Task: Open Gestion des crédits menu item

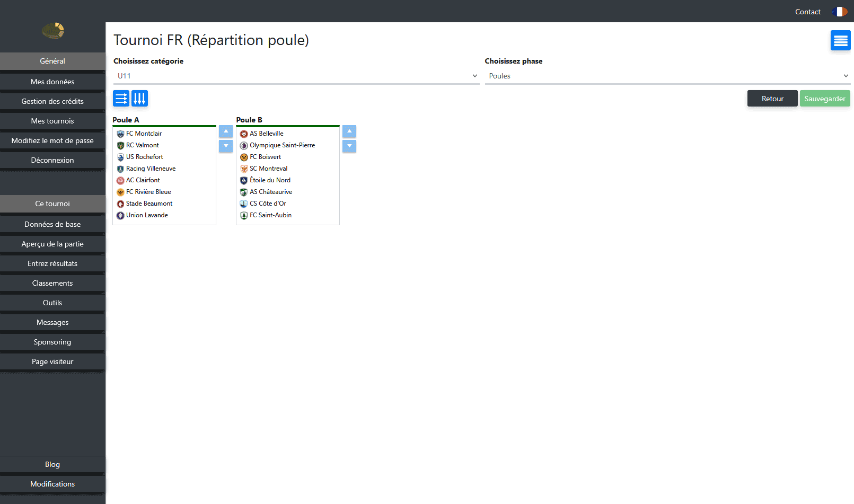Action: click(x=52, y=101)
